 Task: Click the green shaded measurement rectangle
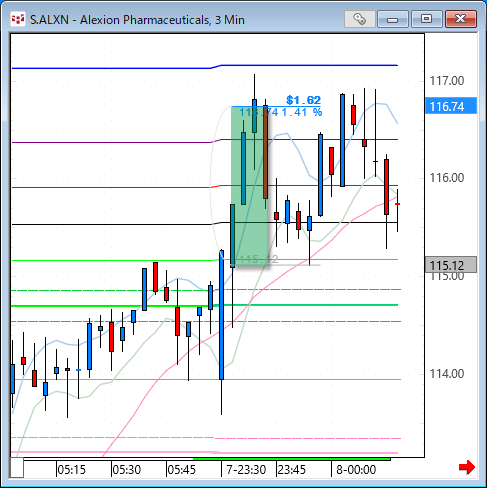249,187
